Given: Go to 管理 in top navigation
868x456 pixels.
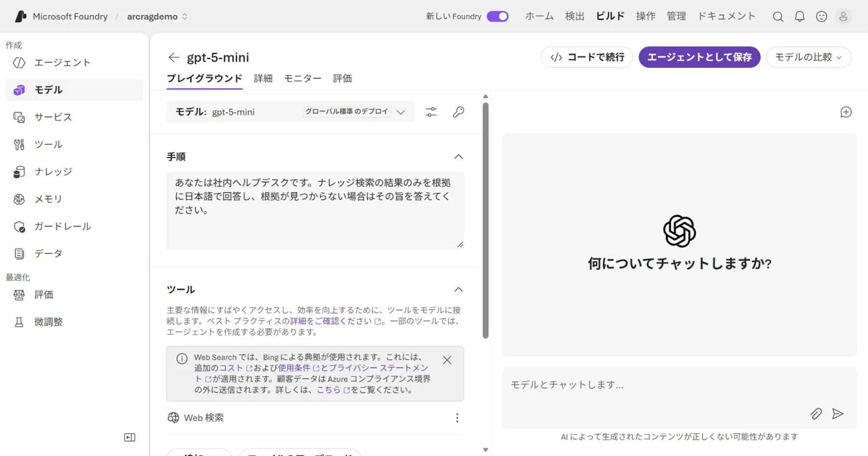Looking at the screenshot, I should pos(676,16).
